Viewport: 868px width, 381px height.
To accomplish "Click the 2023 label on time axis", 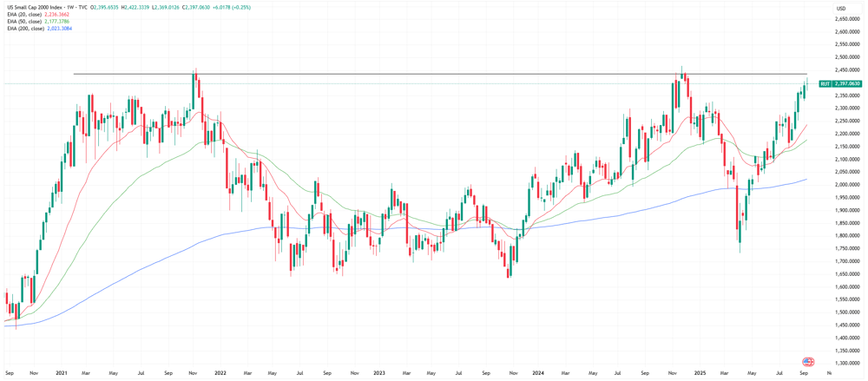I will point(378,374).
